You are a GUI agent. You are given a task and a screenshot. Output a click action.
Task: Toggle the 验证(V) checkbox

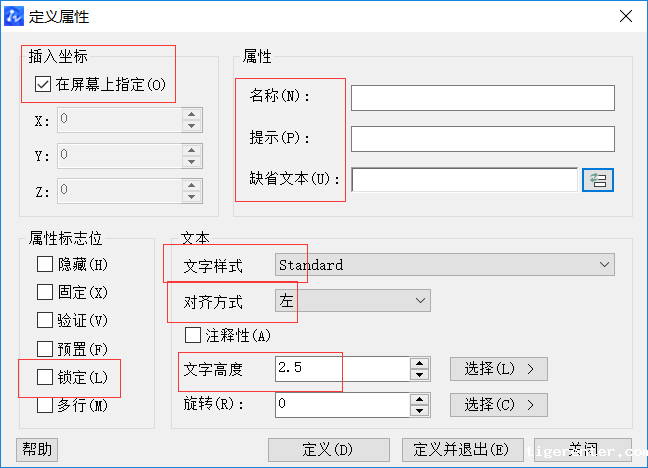click(x=45, y=321)
